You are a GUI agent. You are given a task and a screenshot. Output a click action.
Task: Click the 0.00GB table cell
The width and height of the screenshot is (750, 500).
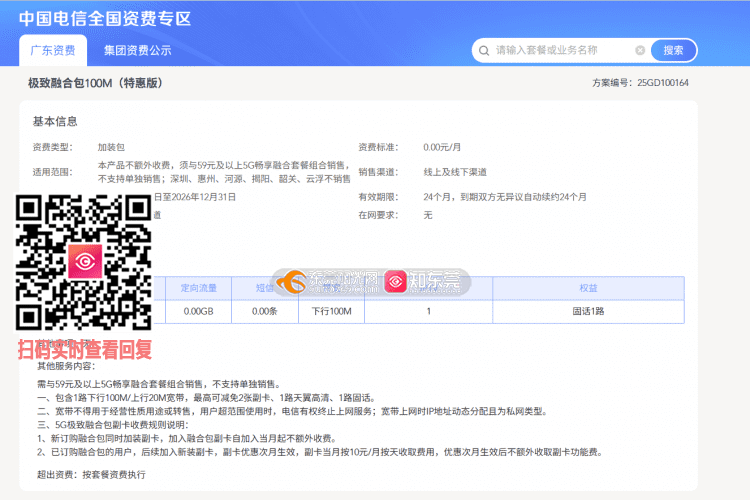click(x=198, y=311)
